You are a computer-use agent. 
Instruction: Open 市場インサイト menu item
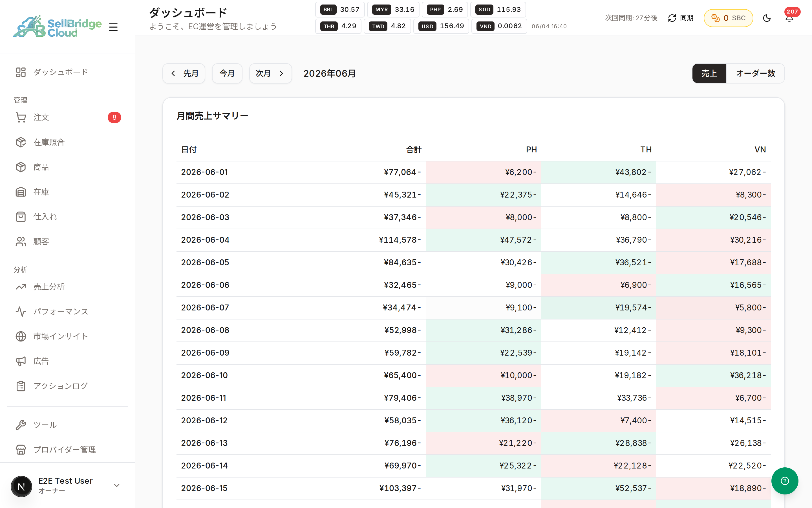pyautogui.click(x=67, y=336)
